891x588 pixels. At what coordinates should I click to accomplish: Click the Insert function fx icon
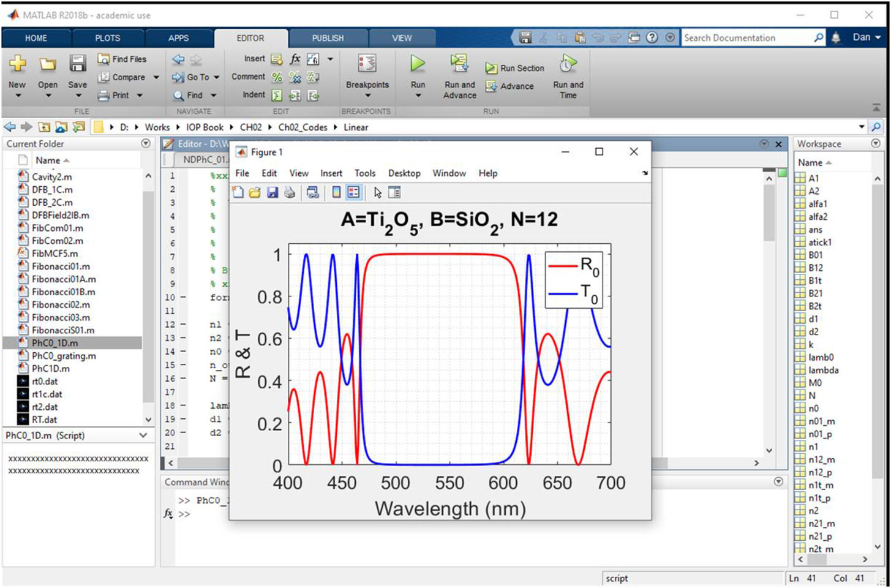[x=295, y=59]
